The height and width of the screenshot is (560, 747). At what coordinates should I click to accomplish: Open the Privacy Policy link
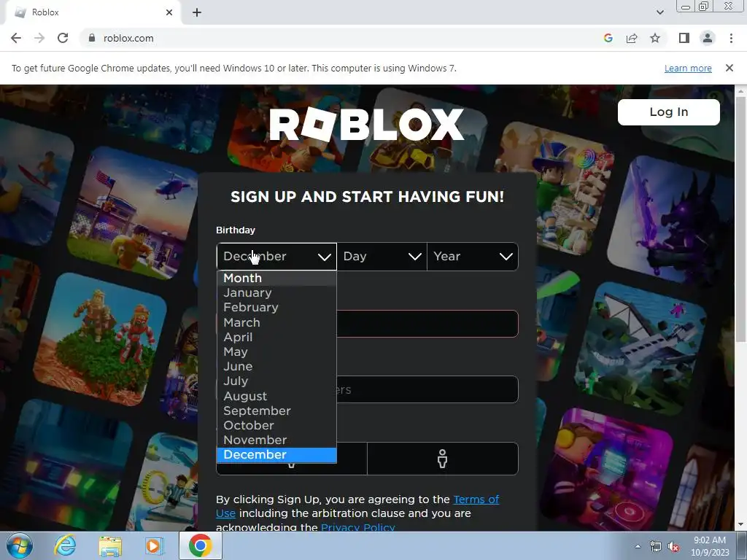pos(357,527)
